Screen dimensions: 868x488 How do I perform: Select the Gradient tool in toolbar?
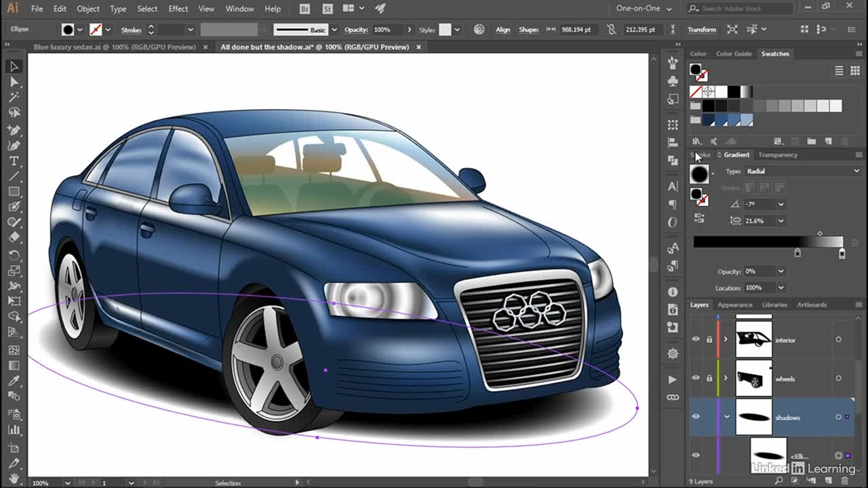[14, 365]
